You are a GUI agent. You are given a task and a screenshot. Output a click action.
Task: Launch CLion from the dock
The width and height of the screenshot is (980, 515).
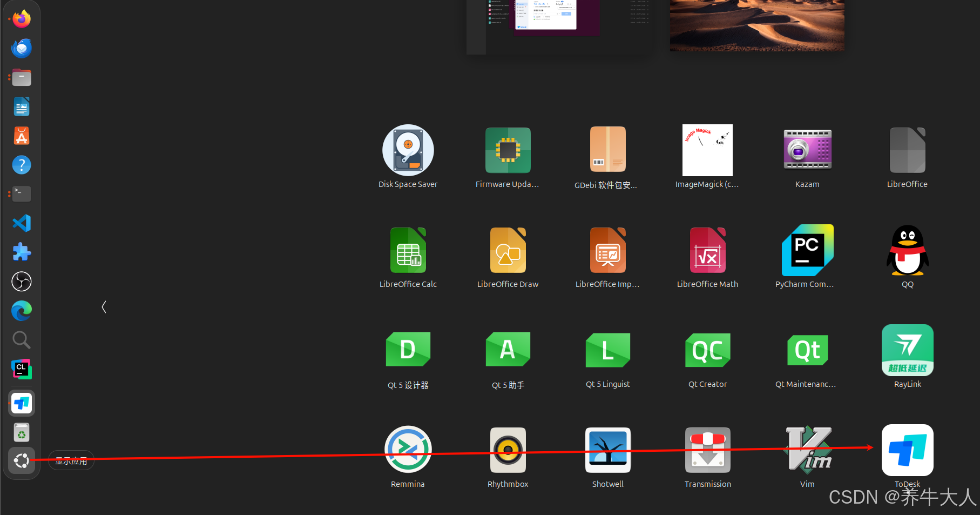click(22, 369)
